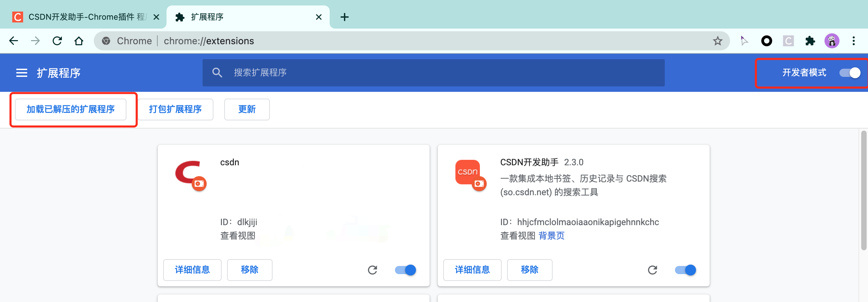The image size is (868, 302).
Task: Click 移除 on csdn extension
Action: (x=250, y=270)
